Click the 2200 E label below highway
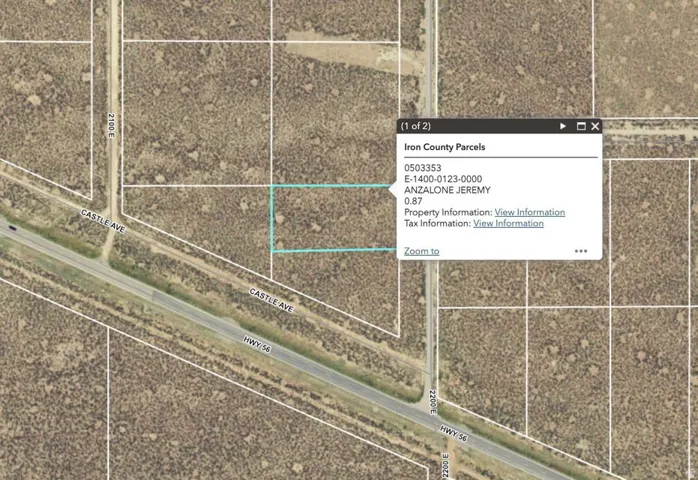The height and width of the screenshot is (480, 698). (446, 466)
